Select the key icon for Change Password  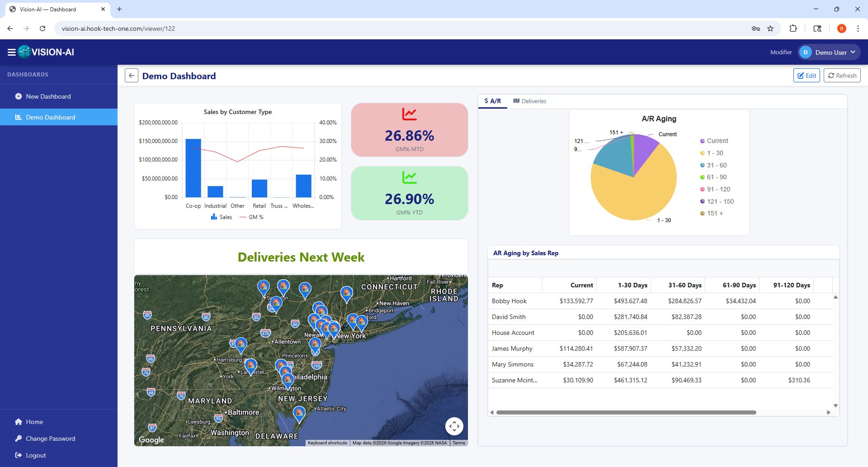(19, 438)
